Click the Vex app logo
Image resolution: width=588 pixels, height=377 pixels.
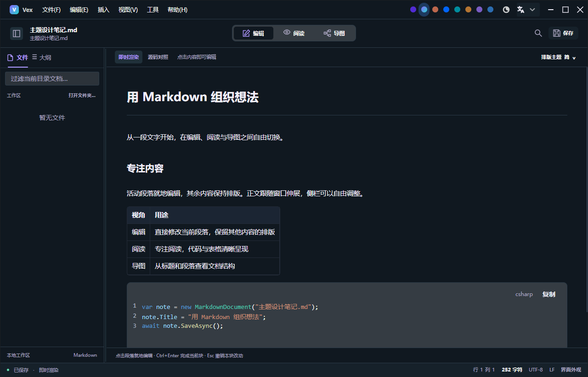click(x=14, y=10)
